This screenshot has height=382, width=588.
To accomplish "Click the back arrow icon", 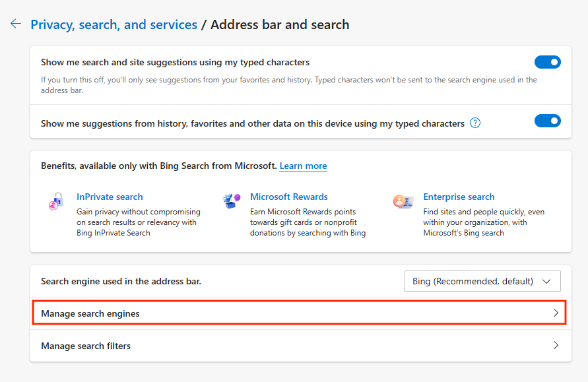I will coord(16,24).
